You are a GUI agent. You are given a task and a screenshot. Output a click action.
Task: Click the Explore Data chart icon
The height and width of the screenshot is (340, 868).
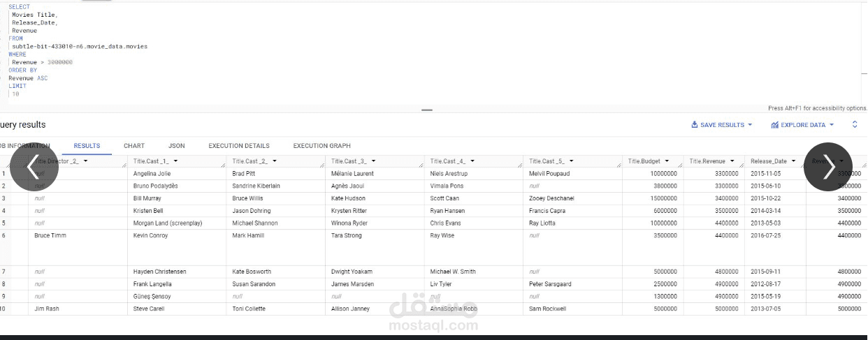pyautogui.click(x=775, y=125)
